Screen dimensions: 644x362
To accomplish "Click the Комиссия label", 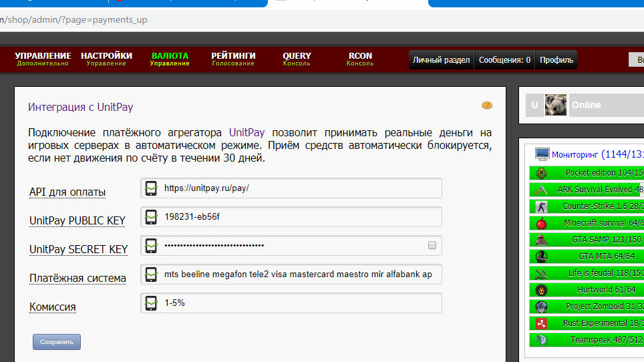I will [53, 307].
